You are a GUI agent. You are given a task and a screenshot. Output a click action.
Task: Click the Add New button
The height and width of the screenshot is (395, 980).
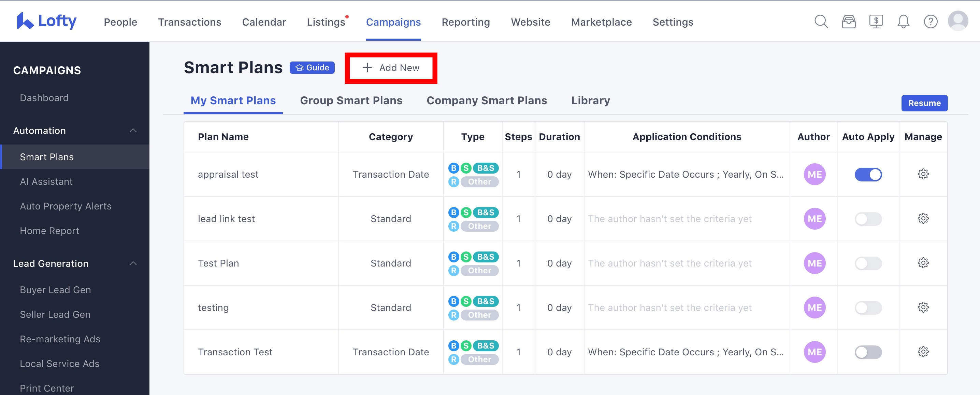coord(391,68)
